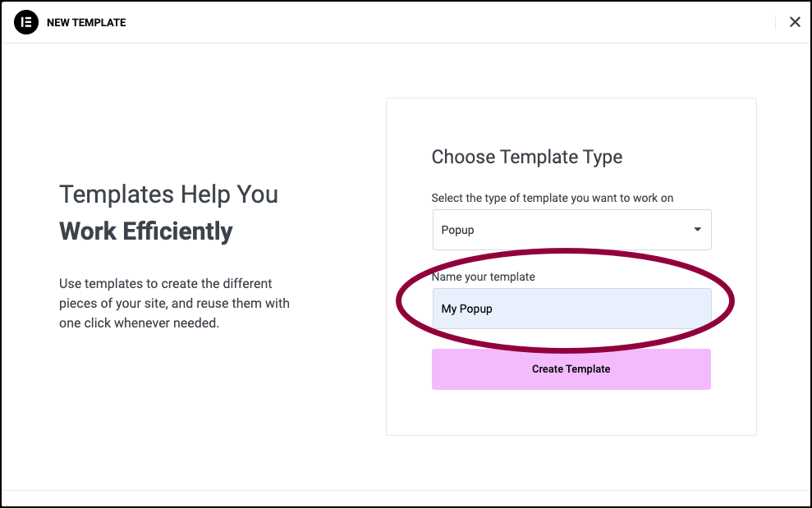Click the 'Use templates to create' description paragraph
812x508 pixels.
[174, 304]
